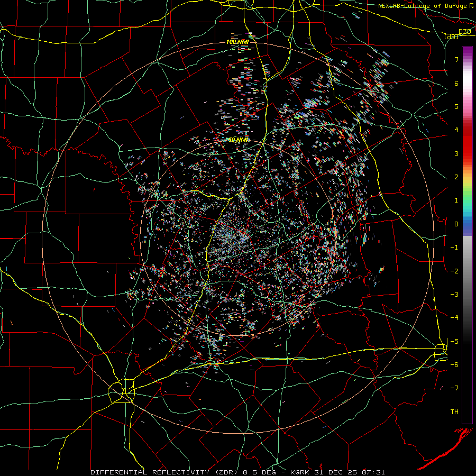The height and width of the screenshot is (476, 476).
Task: Click the "-2" value on the color scale
Action: (x=454, y=271)
